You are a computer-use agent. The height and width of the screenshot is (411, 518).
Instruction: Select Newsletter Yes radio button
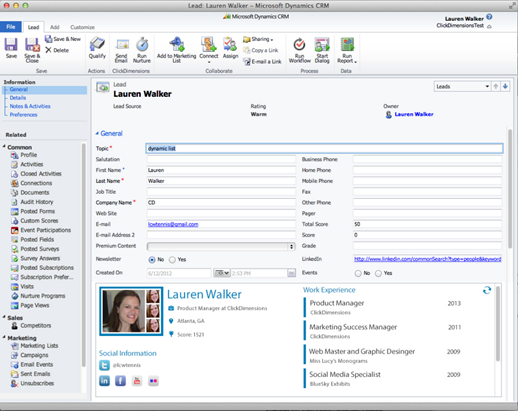tap(172, 260)
